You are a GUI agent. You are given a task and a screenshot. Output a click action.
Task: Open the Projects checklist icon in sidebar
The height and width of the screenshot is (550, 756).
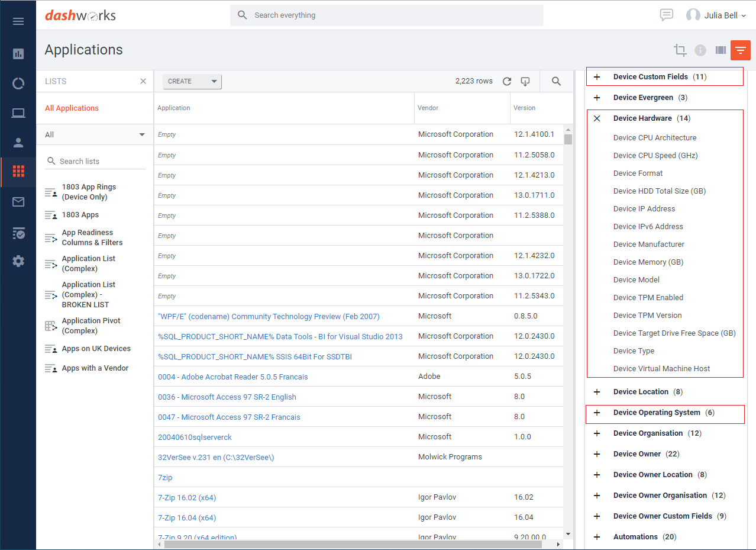click(18, 233)
